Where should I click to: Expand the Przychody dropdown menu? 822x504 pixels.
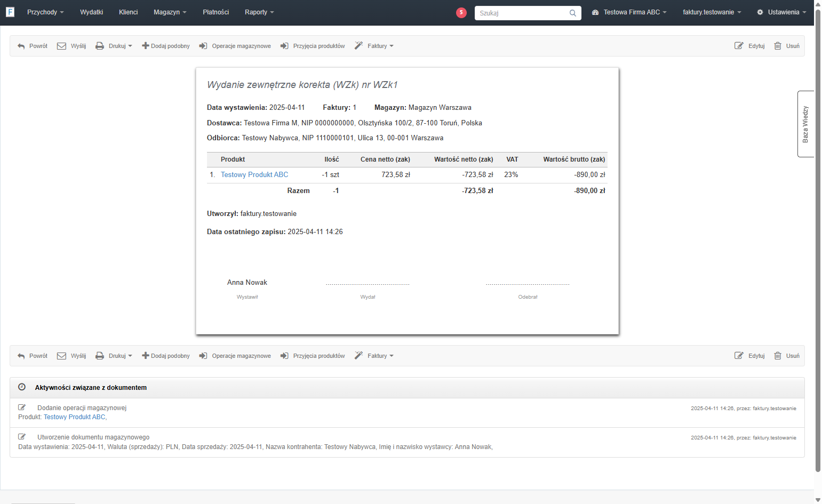tap(45, 12)
